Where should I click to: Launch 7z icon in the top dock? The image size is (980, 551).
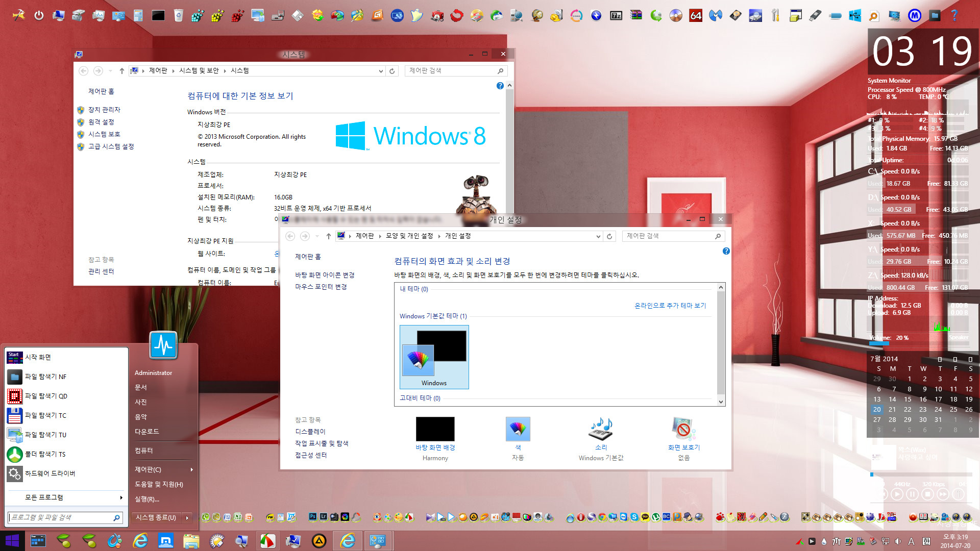616,15
